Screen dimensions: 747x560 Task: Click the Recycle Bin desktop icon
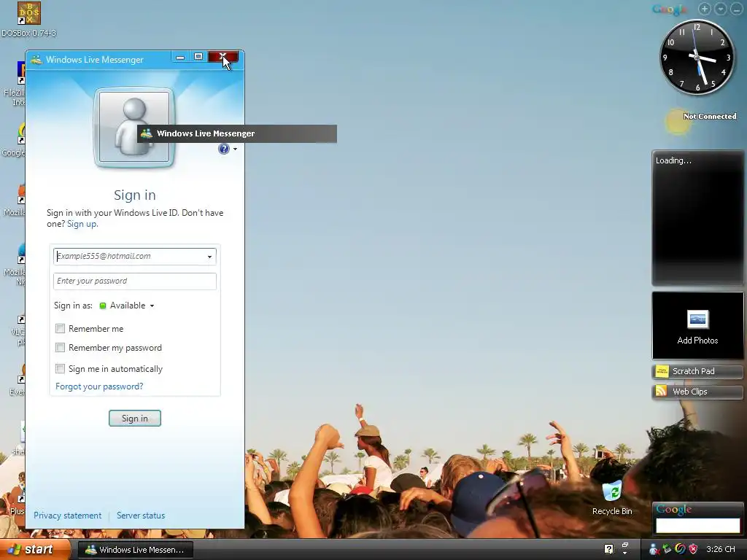click(x=612, y=497)
